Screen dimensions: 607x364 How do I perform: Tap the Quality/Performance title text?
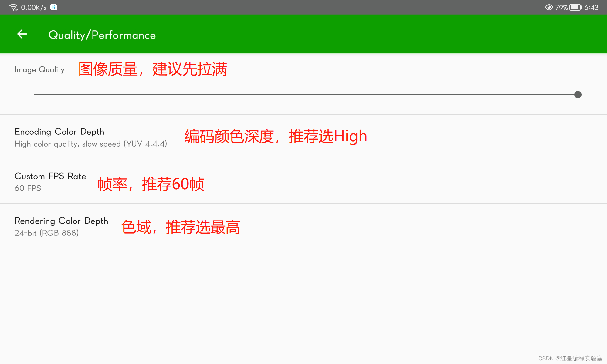point(102,35)
